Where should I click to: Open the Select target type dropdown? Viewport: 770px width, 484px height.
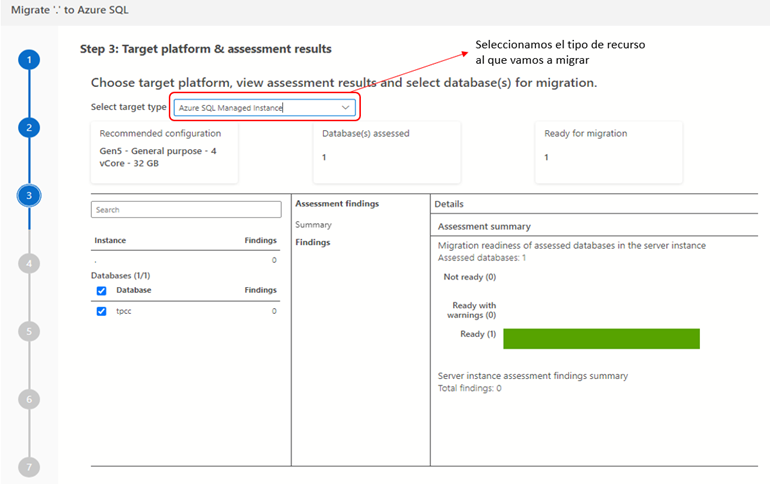[x=265, y=108]
